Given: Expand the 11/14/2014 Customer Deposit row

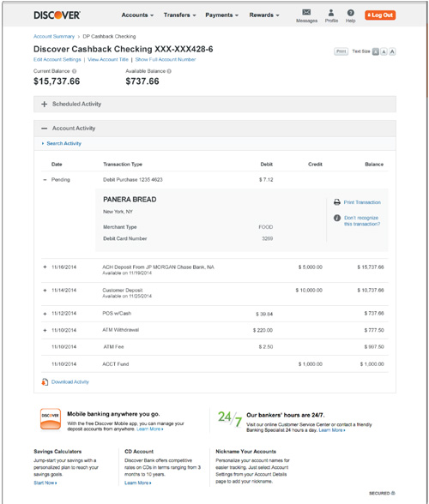Looking at the screenshot, I should 45,291.
